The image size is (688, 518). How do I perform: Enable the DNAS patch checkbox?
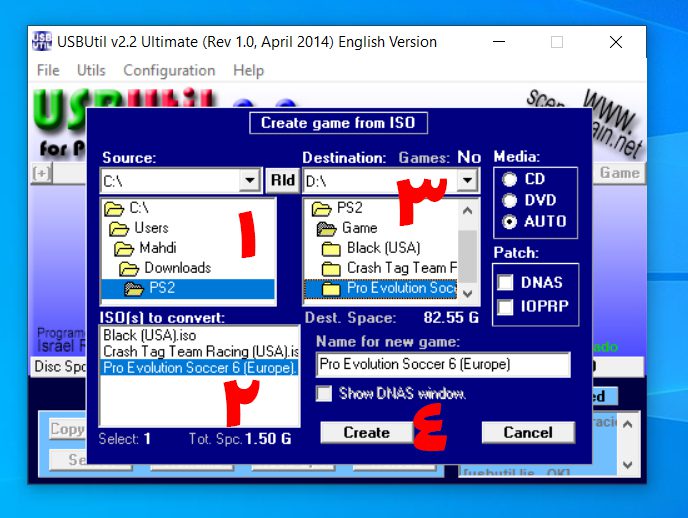tap(505, 282)
